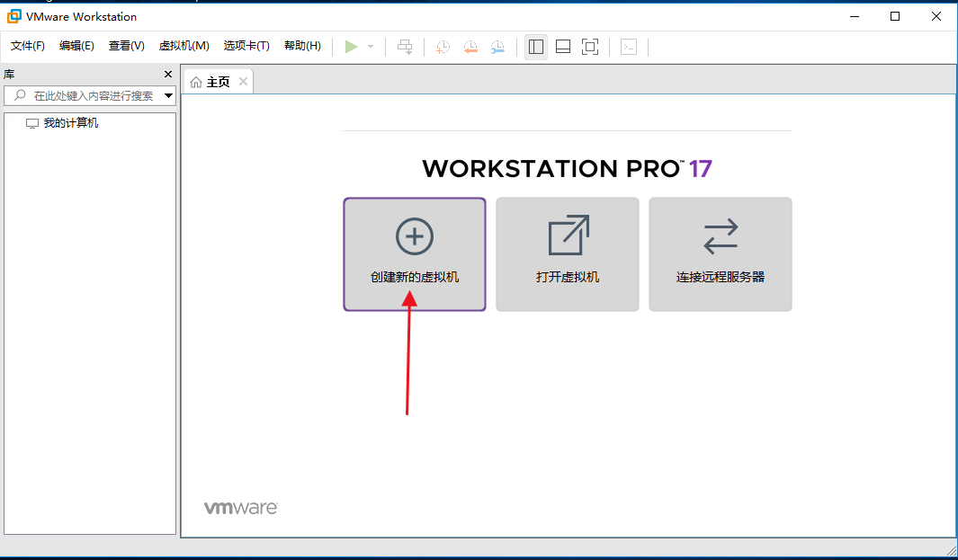Open the 虚拟机(M) menu

pos(184,46)
